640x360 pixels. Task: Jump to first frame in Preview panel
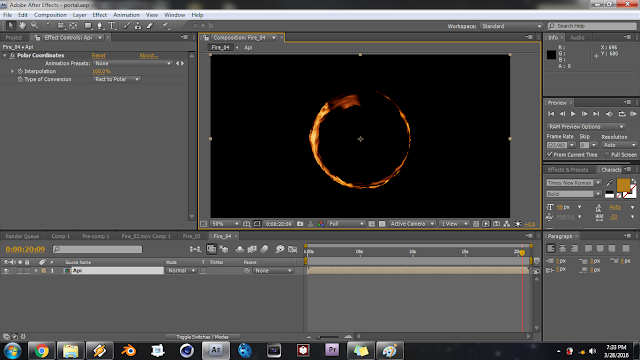551,114
